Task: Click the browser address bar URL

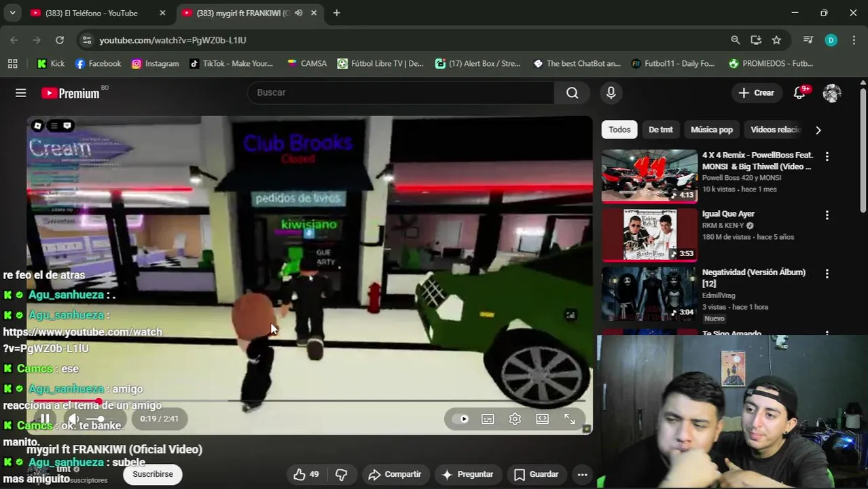Action: pos(173,40)
